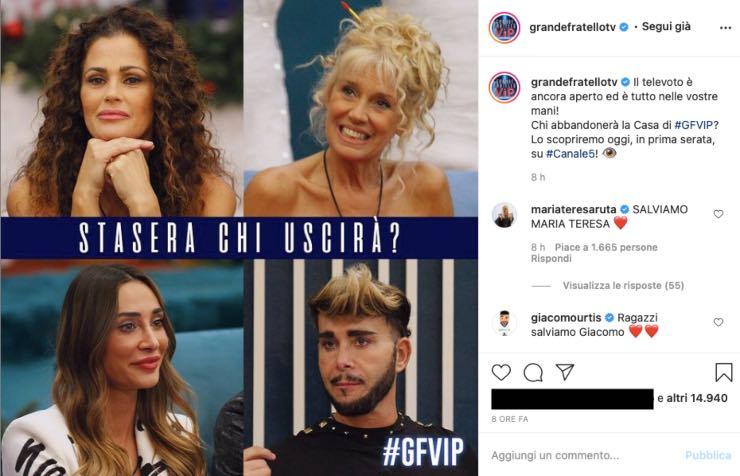Focus the Aggiungi un commento field
This screenshot has height=476, width=740.
(x=583, y=455)
